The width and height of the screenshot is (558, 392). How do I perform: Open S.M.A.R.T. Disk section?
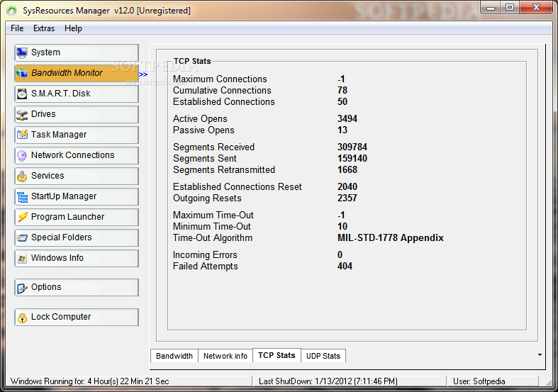coord(77,94)
